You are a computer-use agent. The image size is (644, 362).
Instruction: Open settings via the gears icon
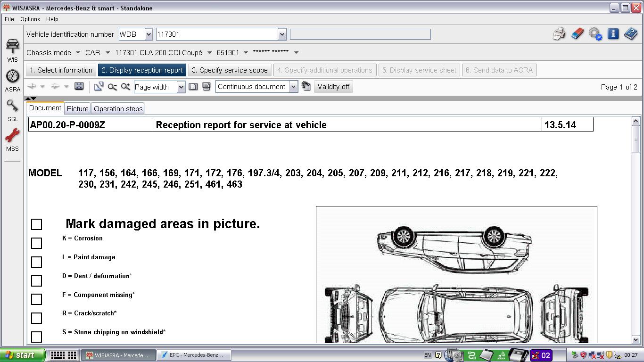click(595, 34)
